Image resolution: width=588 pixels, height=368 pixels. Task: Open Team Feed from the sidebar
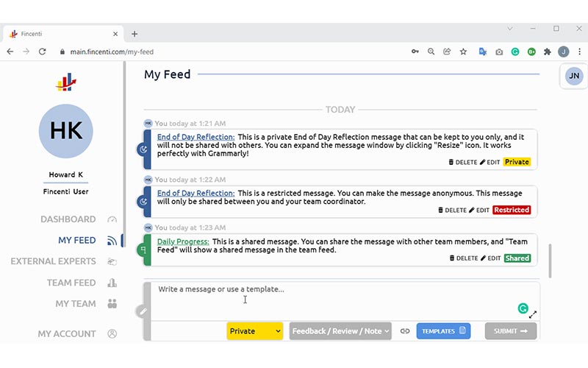point(71,283)
